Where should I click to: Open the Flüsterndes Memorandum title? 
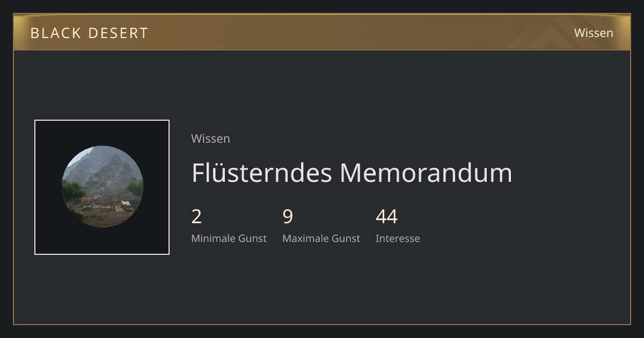point(352,173)
